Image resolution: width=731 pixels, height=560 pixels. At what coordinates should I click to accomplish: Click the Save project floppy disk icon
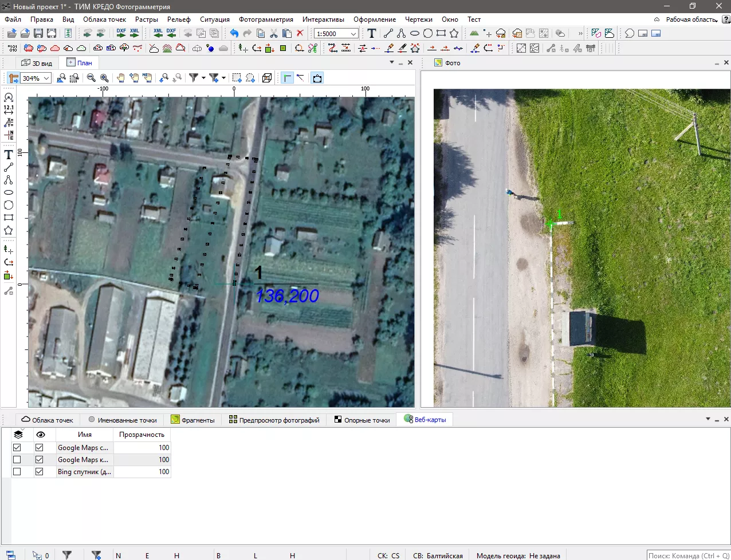tap(38, 34)
